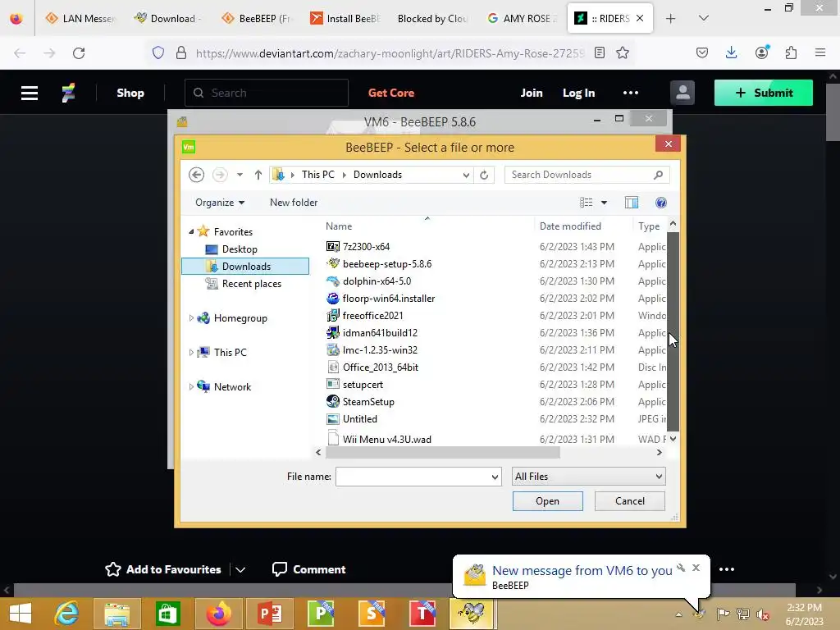Open the Firefox downloads panel
The image size is (840, 630).
pos(731,52)
